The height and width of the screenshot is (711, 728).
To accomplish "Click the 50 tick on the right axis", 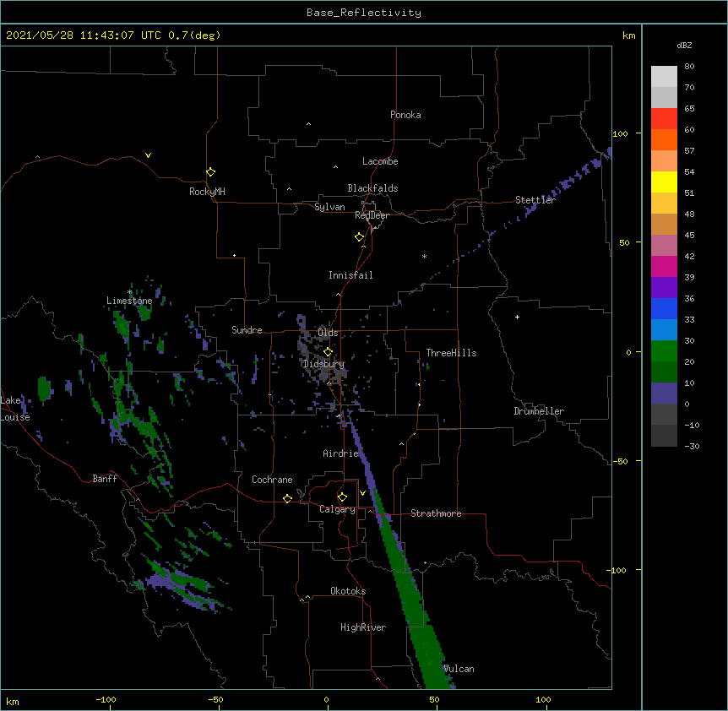I will click(624, 242).
